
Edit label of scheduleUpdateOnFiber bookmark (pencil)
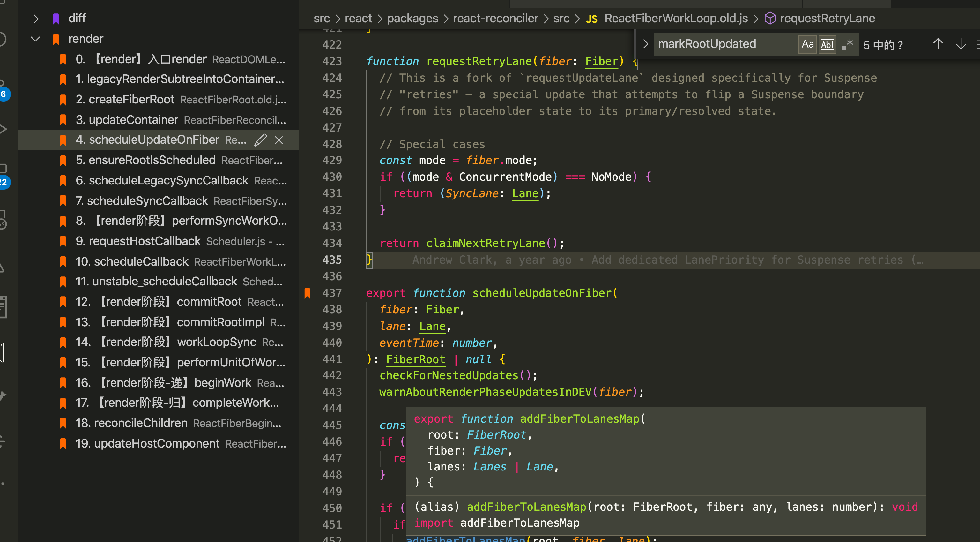tap(261, 140)
